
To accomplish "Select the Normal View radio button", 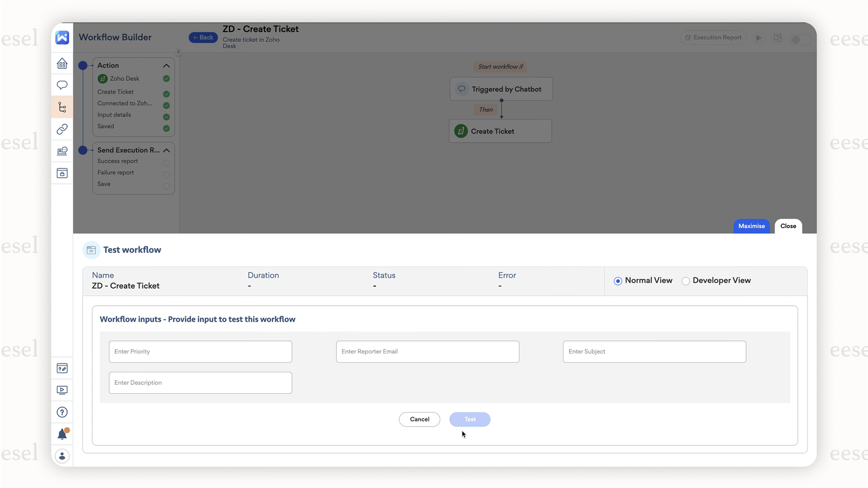I will pos(617,281).
